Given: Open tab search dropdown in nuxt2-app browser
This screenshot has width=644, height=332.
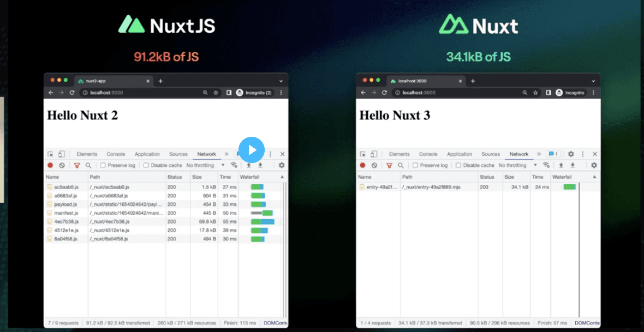Looking at the screenshot, I should [x=281, y=81].
